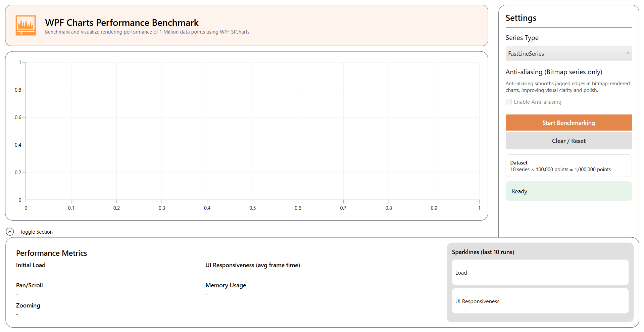Click the Toggle Section label
This screenshot has width=644, height=332.
click(36, 232)
